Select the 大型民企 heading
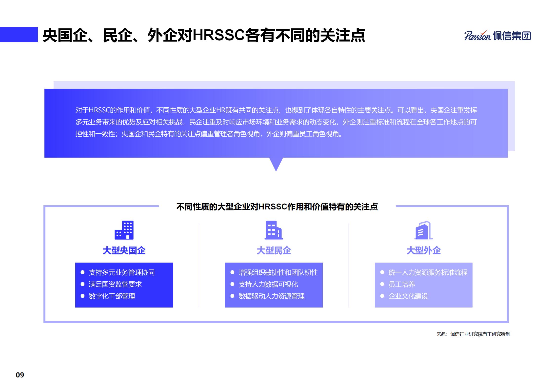 pyautogui.click(x=274, y=250)
